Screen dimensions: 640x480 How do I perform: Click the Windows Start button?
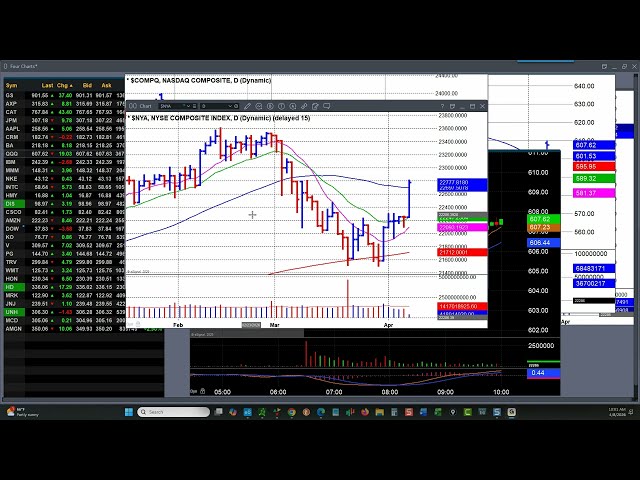(129, 412)
